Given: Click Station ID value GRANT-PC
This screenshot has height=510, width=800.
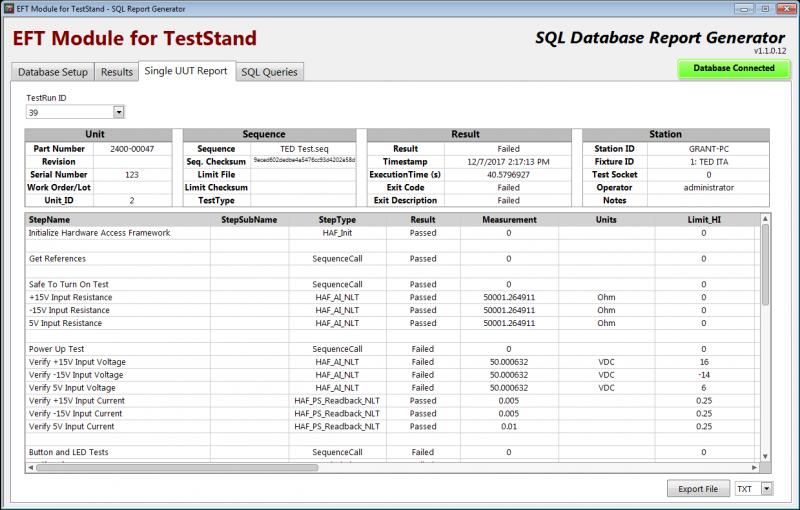Looking at the screenshot, I should click(709, 149).
